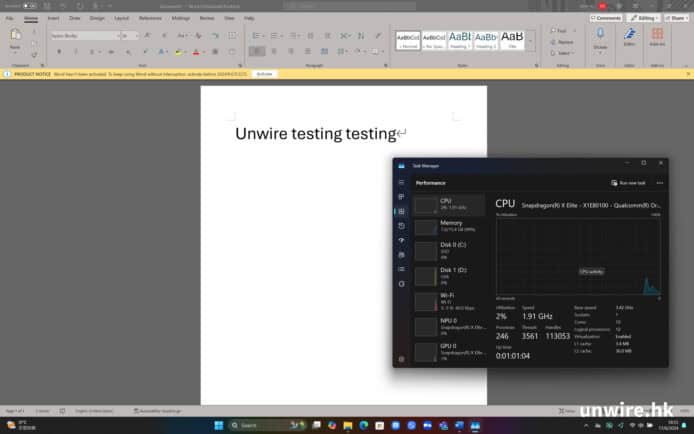
Task: Toggle Bold formatting in Font group
Action: (59, 51)
